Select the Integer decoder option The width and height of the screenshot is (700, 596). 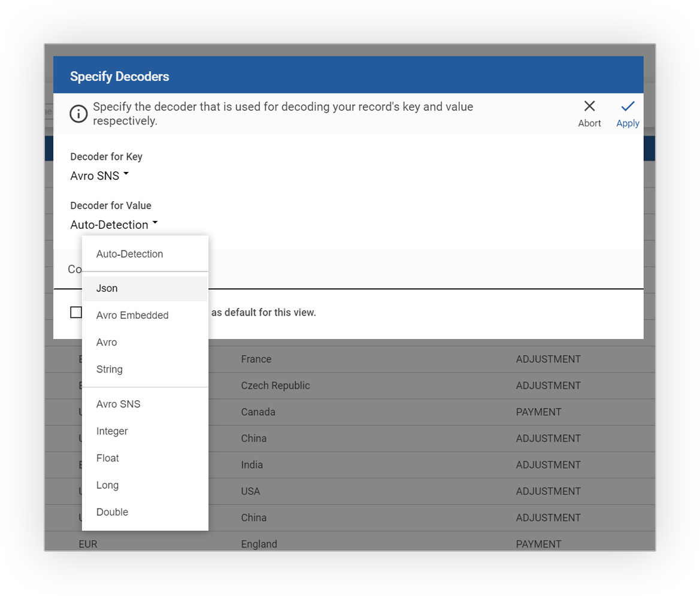(145, 431)
